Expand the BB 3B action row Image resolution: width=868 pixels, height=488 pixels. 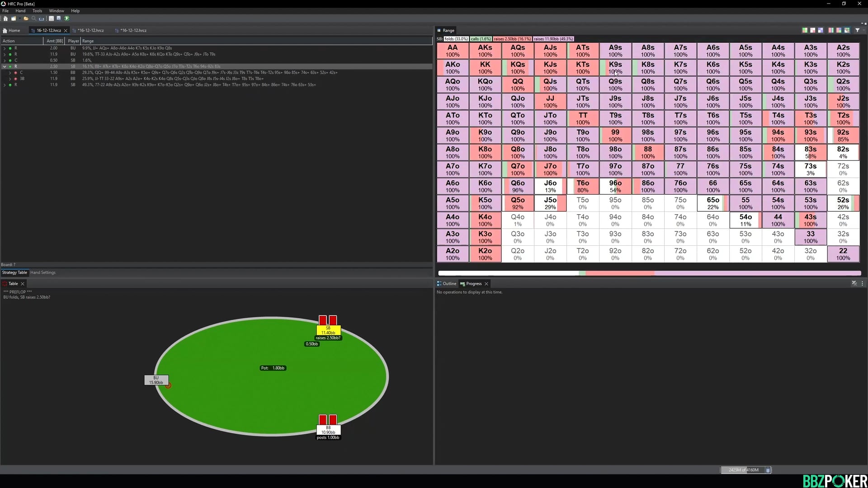tap(10, 79)
